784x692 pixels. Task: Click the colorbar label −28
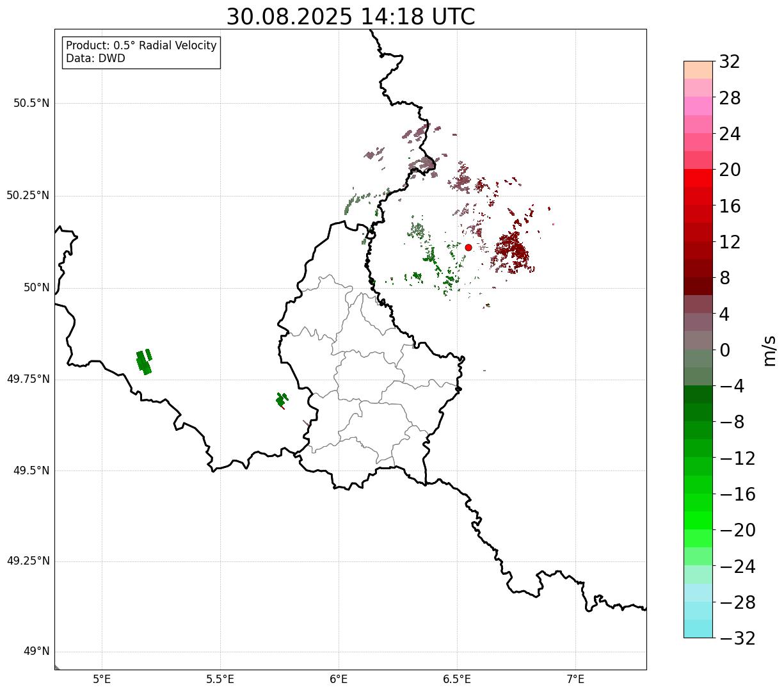coord(737,603)
